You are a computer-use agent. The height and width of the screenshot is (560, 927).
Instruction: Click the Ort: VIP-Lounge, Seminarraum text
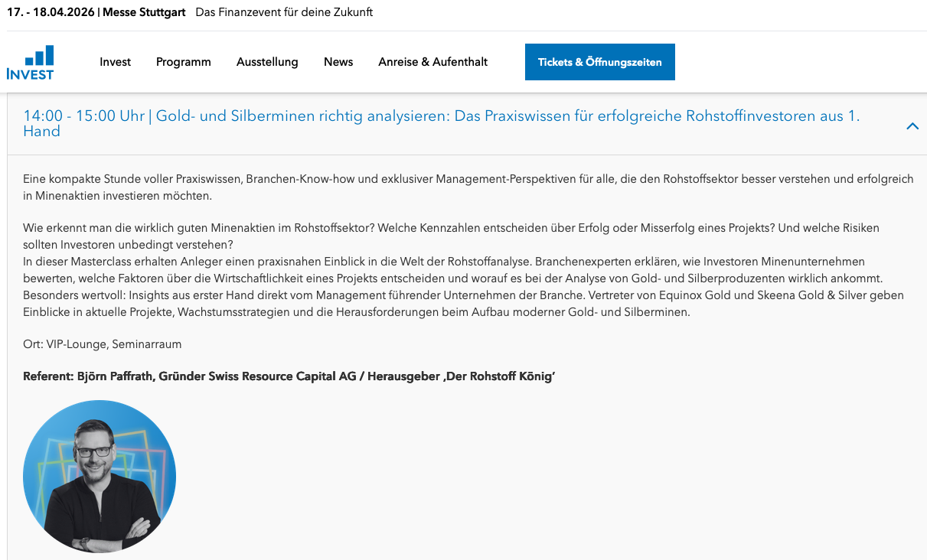tap(103, 343)
